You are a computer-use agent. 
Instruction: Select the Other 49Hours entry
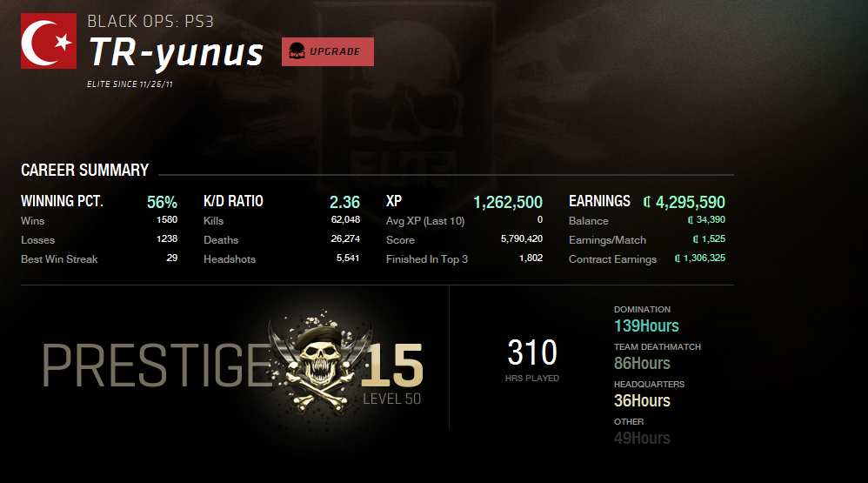642,432
